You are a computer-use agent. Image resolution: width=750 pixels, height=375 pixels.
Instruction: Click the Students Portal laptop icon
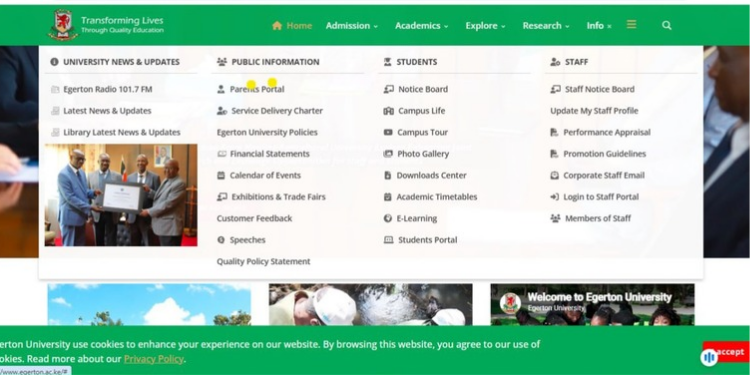click(x=388, y=240)
